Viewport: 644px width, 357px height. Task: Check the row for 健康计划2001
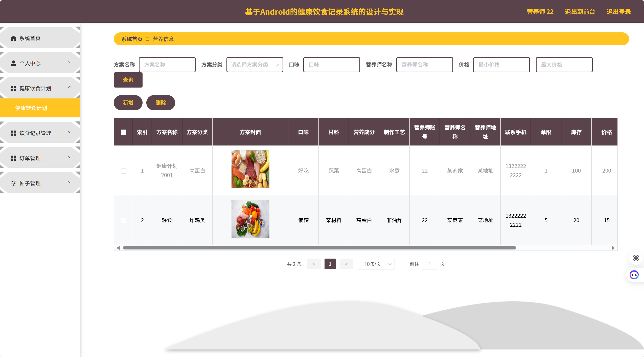123,171
